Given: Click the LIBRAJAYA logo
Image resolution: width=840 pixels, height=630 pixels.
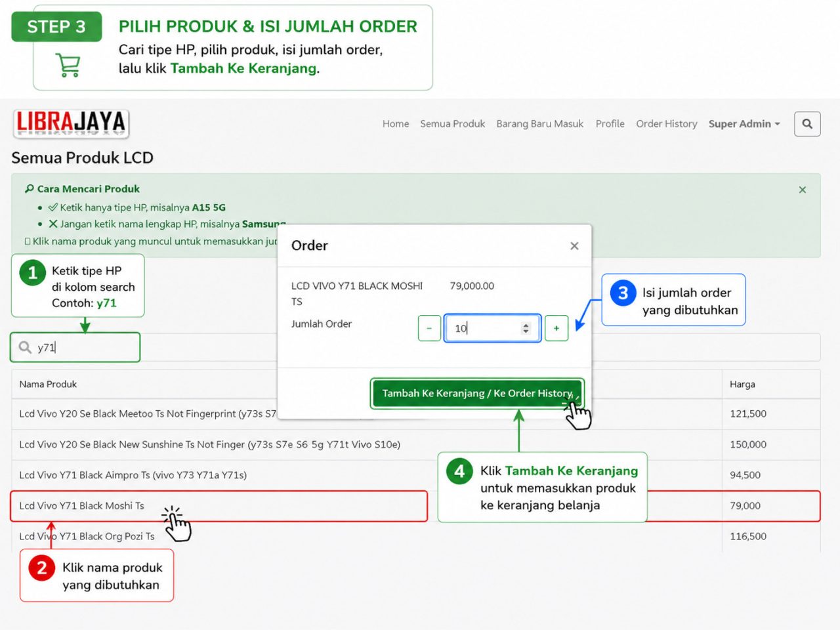Looking at the screenshot, I should point(71,123).
